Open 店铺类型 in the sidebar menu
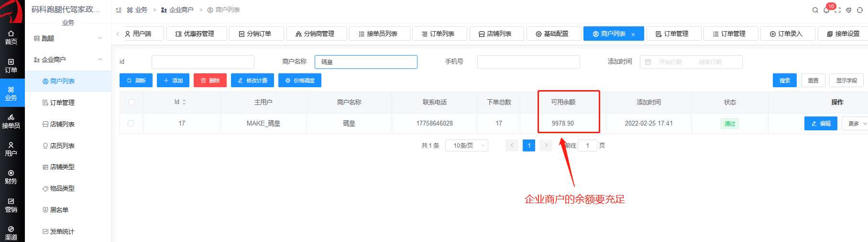Image resolution: width=868 pixels, height=242 pixels. [x=68, y=167]
